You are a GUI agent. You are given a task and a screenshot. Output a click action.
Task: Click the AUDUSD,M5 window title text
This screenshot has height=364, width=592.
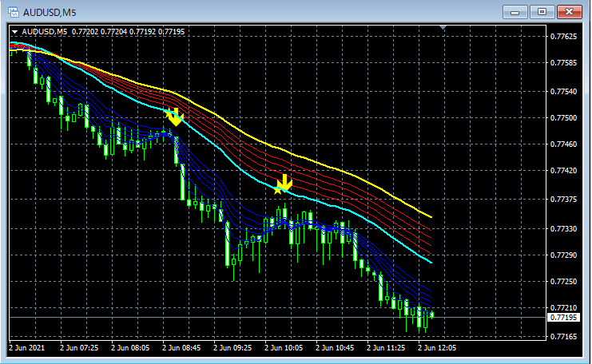50,13
